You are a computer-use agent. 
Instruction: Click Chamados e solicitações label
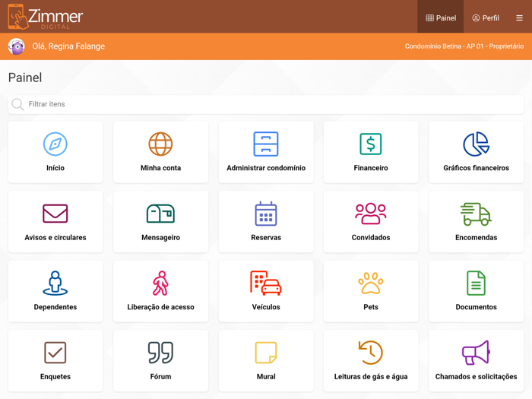click(x=476, y=377)
